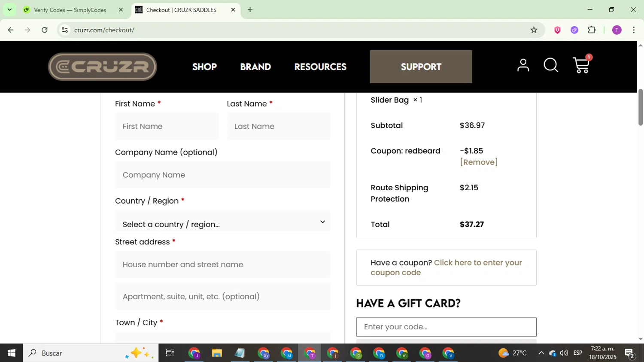644x362 pixels.
Task: Click the subtotal value $36.97
Action: point(472,125)
